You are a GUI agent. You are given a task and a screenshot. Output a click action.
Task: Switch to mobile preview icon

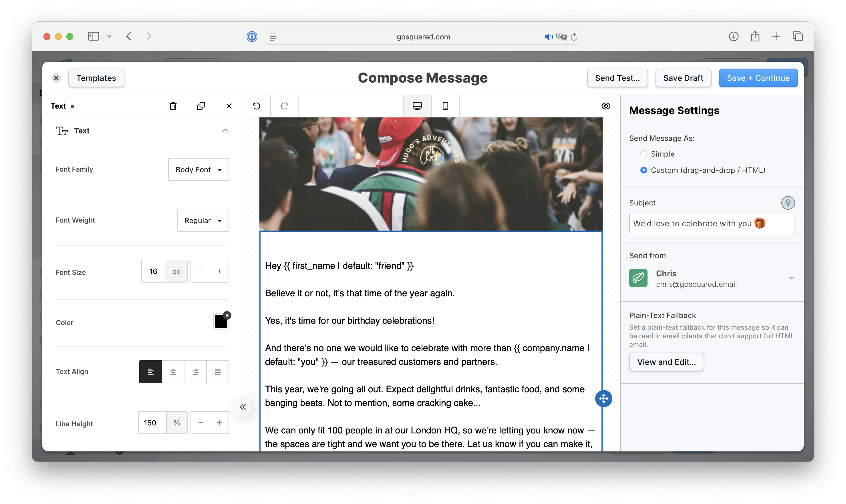445,106
